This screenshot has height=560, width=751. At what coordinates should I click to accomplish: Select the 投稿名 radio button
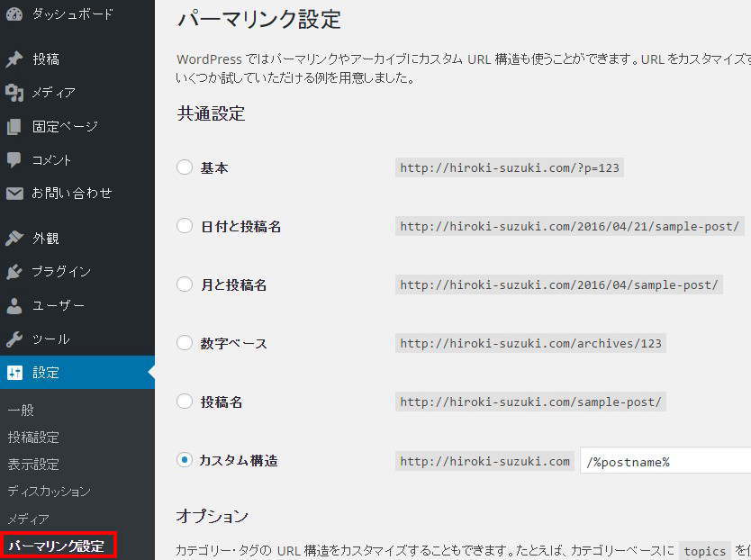click(x=185, y=401)
